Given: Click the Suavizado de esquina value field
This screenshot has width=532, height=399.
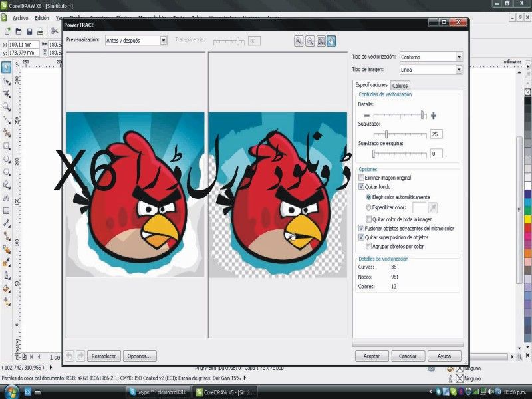Looking at the screenshot, I should 436,154.
